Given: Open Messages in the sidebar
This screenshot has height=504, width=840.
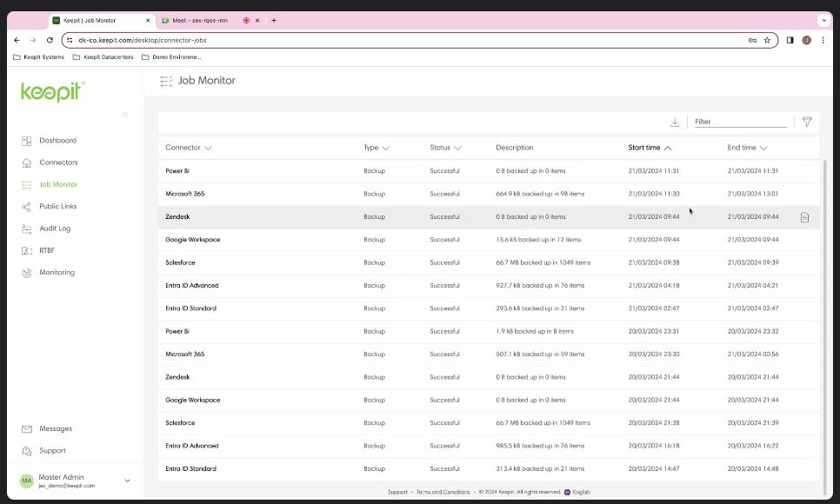Looking at the screenshot, I should tap(56, 429).
